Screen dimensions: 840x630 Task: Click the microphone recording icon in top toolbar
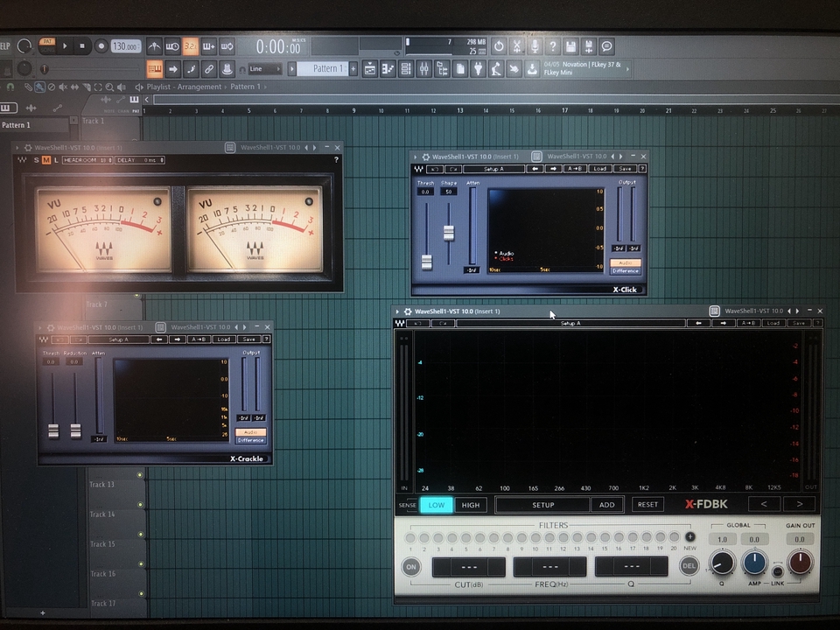pyautogui.click(x=535, y=46)
